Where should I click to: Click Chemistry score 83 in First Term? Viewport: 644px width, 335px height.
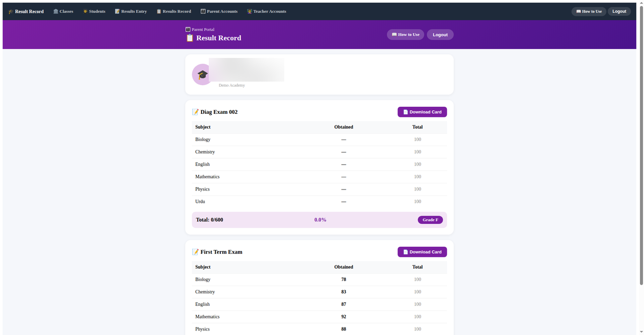(x=344, y=292)
